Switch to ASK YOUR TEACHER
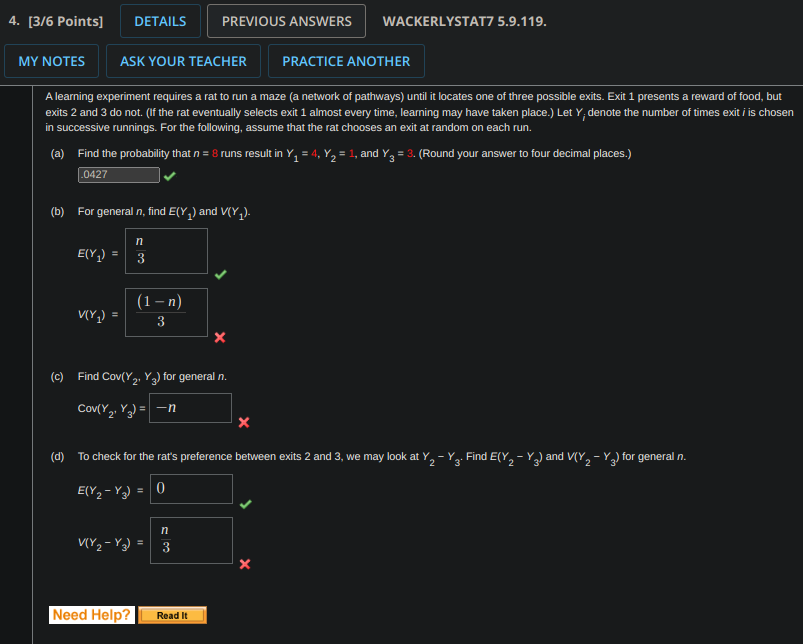 click(x=183, y=60)
